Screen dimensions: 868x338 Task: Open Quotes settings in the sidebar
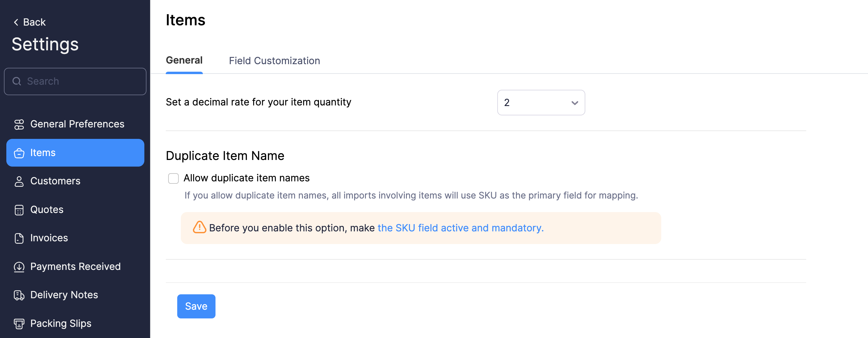(47, 210)
